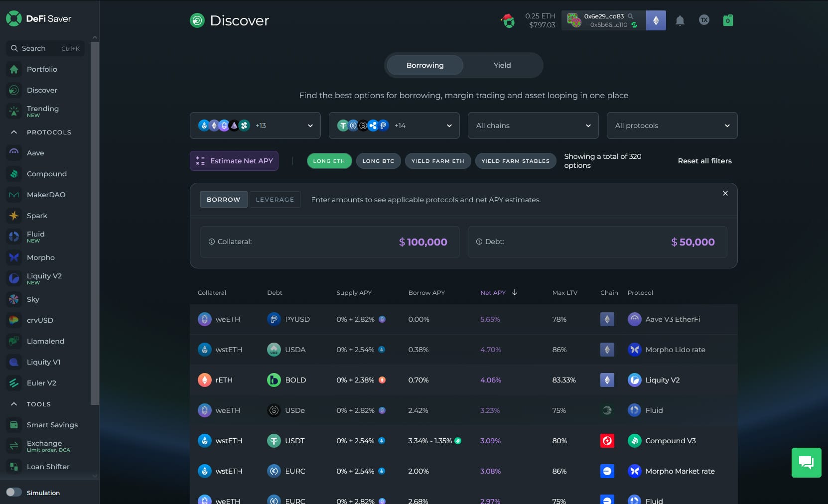Switch to the Yield tab
The image size is (828, 504).
tap(502, 65)
